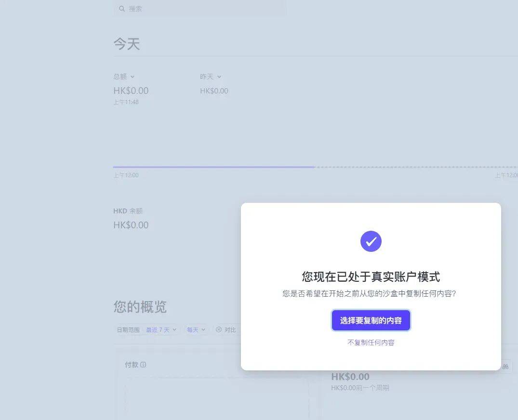Viewport: 518px width, 420px height.
Task: Click the 今天 heading
Action: (127, 44)
